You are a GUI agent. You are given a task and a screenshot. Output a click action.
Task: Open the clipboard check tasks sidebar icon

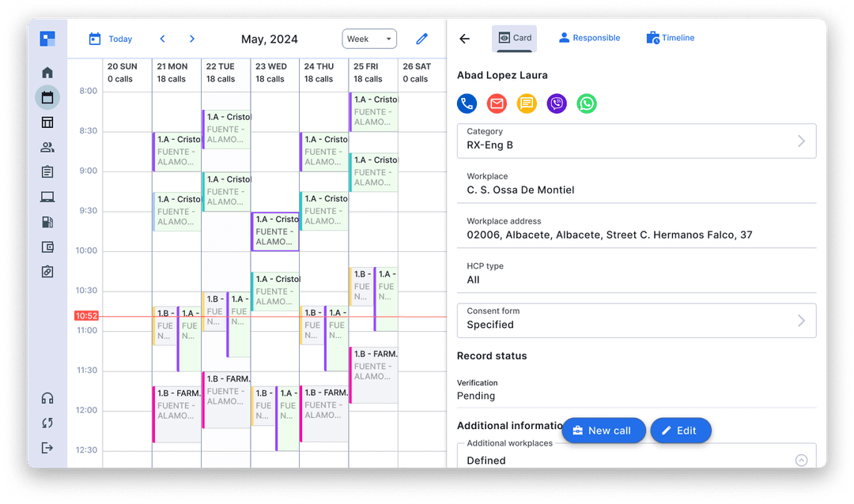(47, 272)
